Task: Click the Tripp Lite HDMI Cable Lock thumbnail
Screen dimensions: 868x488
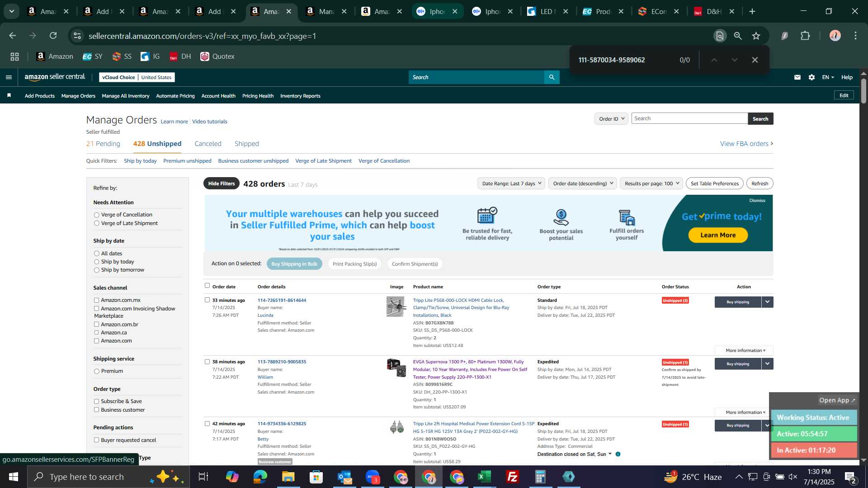Action: coord(396,307)
